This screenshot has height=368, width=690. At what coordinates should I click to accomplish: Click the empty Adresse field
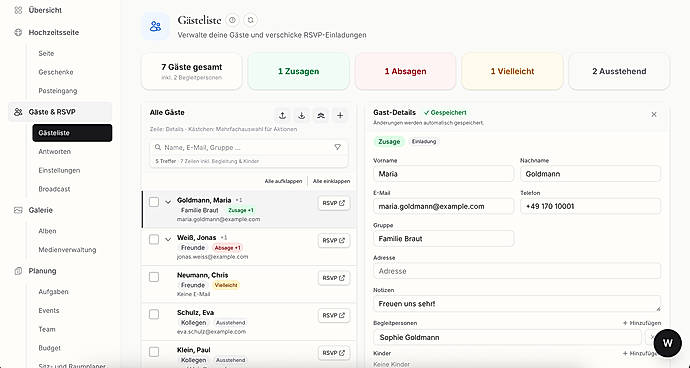[x=517, y=271]
